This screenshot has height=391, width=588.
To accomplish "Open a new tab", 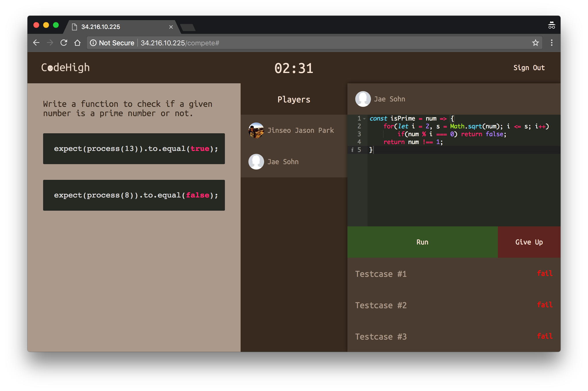I will click(x=188, y=28).
